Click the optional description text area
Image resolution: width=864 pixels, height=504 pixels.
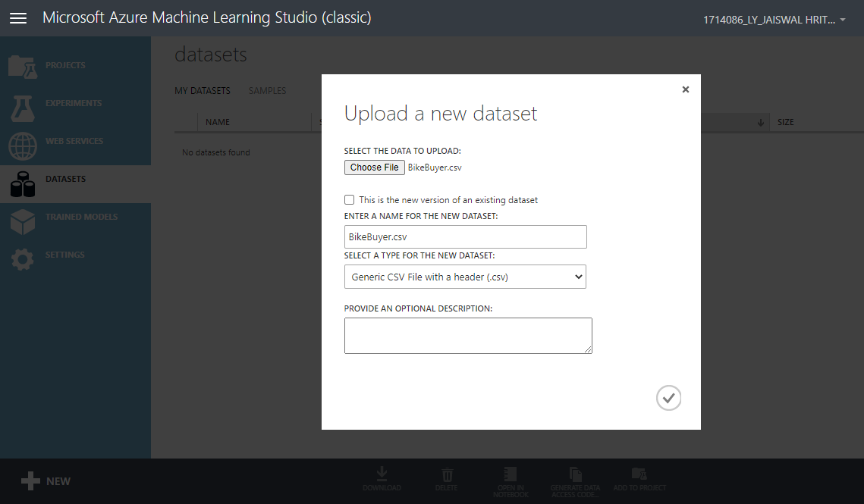tap(468, 336)
